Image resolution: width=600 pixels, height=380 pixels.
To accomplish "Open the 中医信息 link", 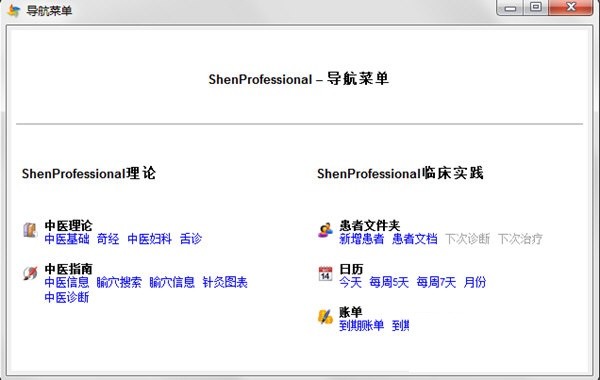I will click(67, 282).
